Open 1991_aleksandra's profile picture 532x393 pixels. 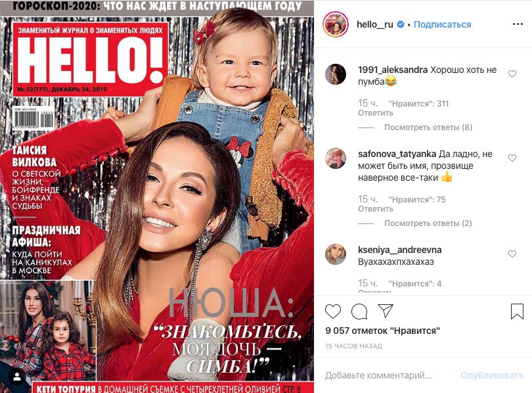336,74
